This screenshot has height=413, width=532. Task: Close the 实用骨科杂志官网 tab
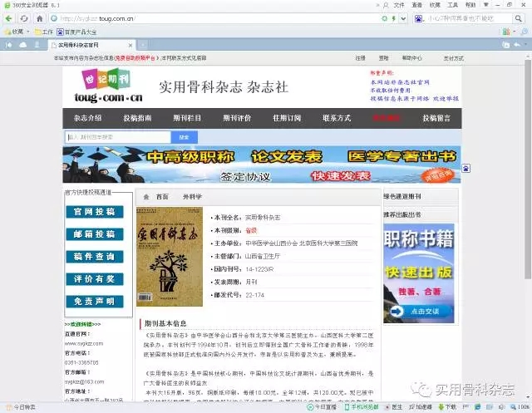131,45
